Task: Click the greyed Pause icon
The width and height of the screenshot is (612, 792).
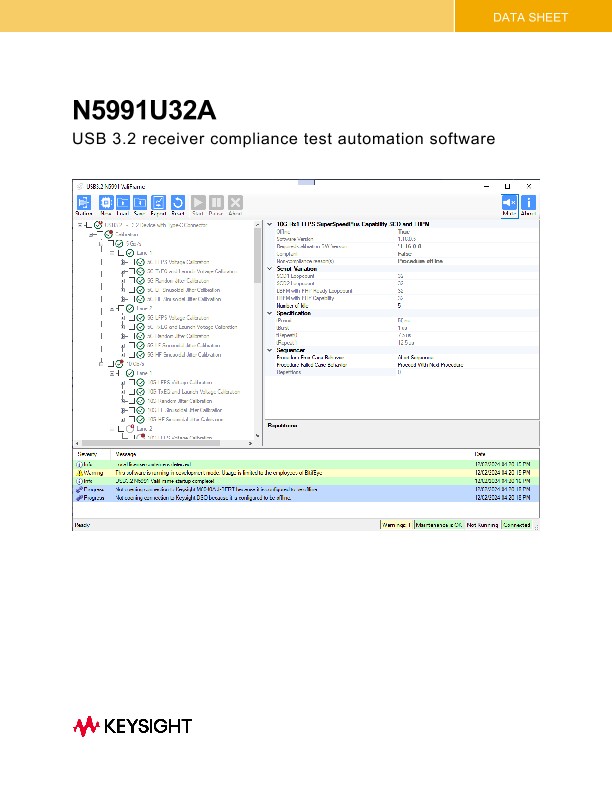Action: (x=216, y=203)
